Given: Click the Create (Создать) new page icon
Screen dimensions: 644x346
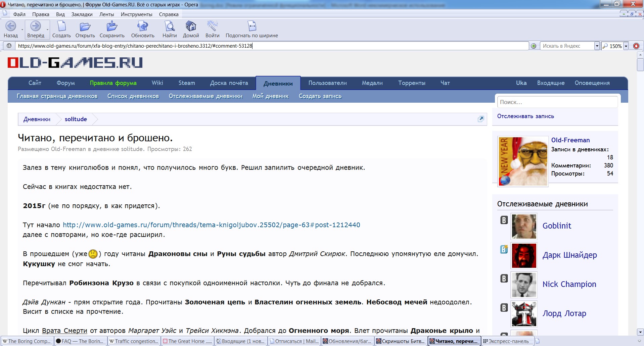Looking at the screenshot, I should point(61,26).
